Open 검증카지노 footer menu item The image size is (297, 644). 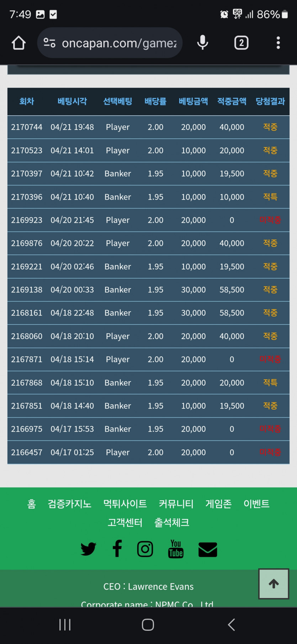(x=70, y=504)
